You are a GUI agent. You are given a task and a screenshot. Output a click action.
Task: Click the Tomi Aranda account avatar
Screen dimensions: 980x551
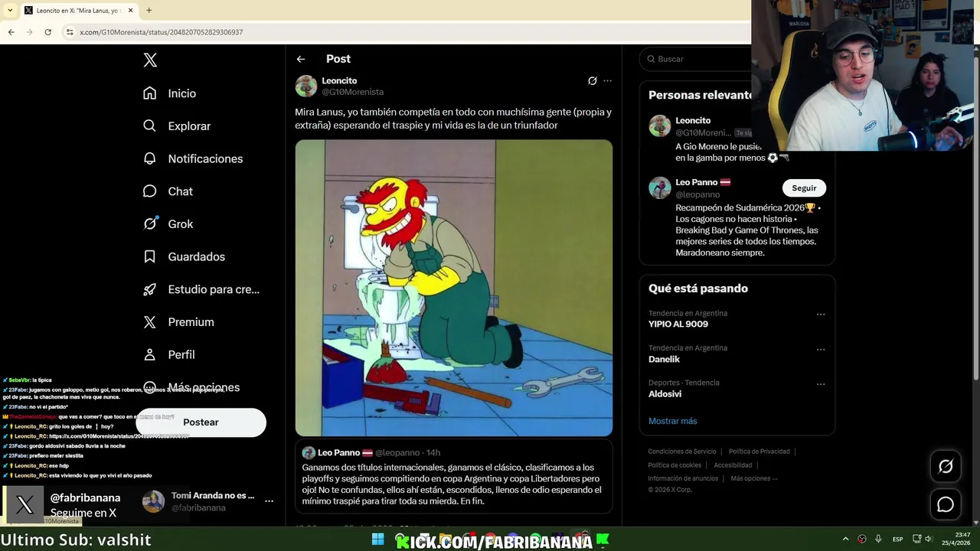[153, 501]
